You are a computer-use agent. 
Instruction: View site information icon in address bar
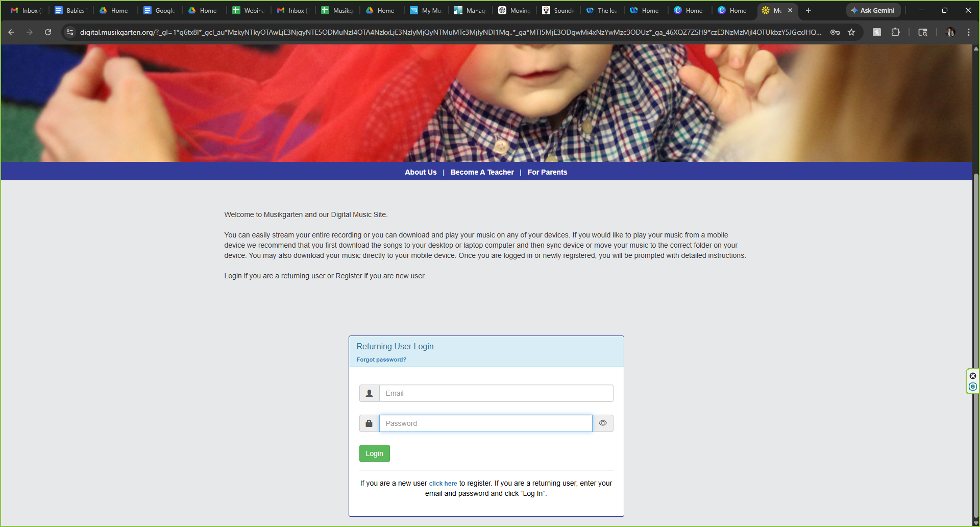pyautogui.click(x=70, y=32)
